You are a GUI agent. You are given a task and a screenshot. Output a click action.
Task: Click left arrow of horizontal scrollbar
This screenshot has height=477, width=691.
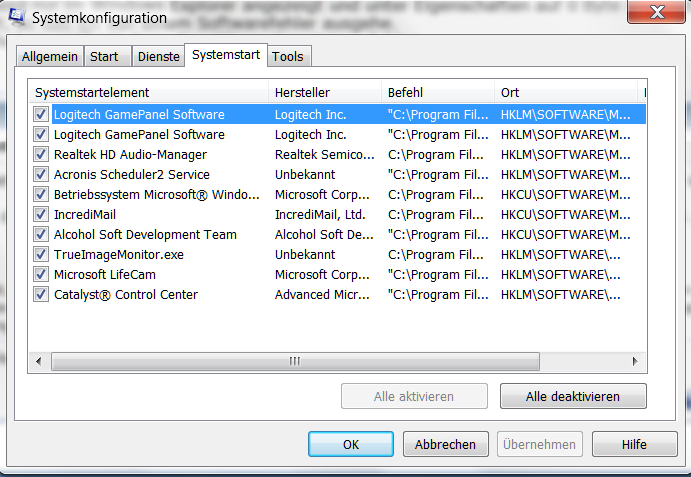click(39, 361)
